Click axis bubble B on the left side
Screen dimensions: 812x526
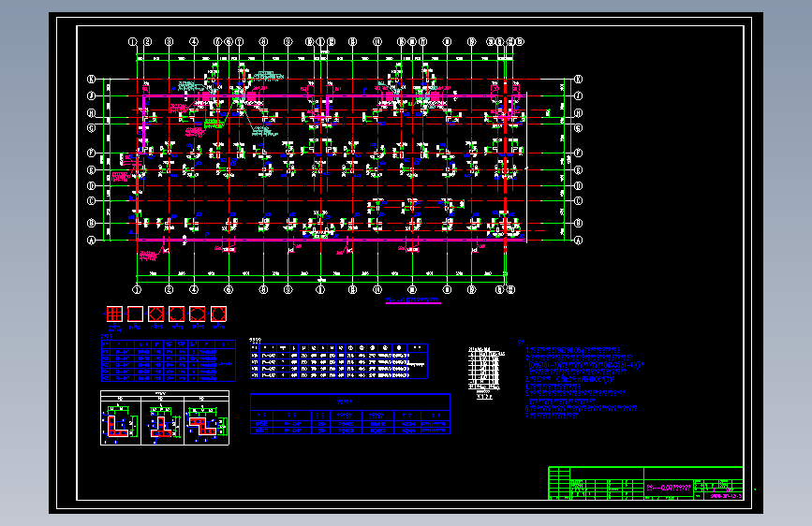(x=91, y=223)
